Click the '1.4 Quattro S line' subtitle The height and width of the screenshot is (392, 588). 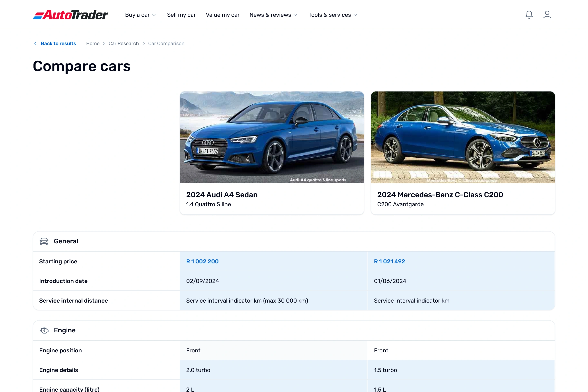tap(208, 204)
